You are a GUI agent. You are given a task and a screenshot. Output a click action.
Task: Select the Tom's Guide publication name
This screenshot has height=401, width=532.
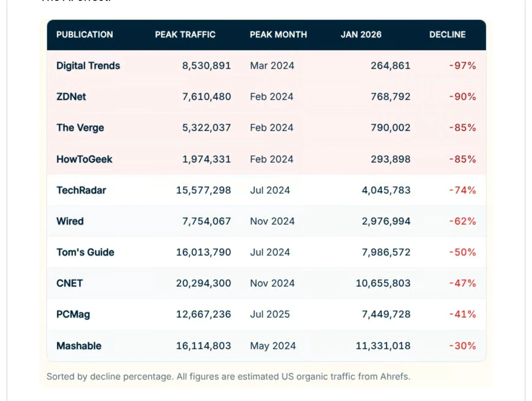coord(85,252)
